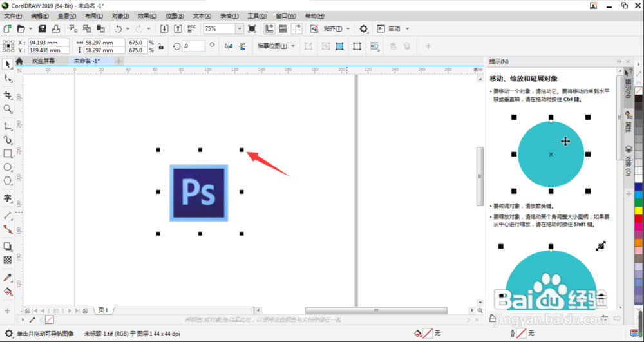Select the Parallel Dimension tool
The image size is (644, 342).
pos(7,216)
